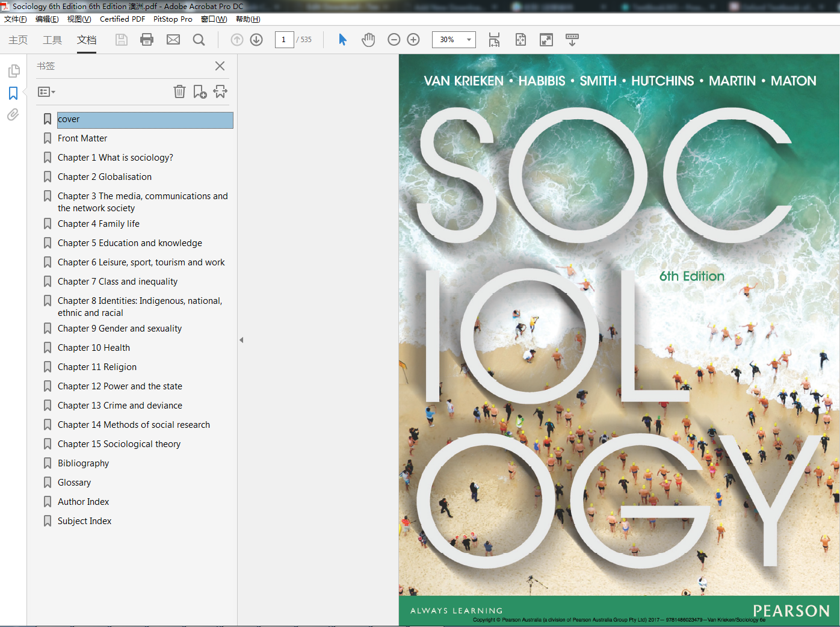Open the Bibliography bookmark
This screenshot has height=627, width=840.
click(84, 463)
